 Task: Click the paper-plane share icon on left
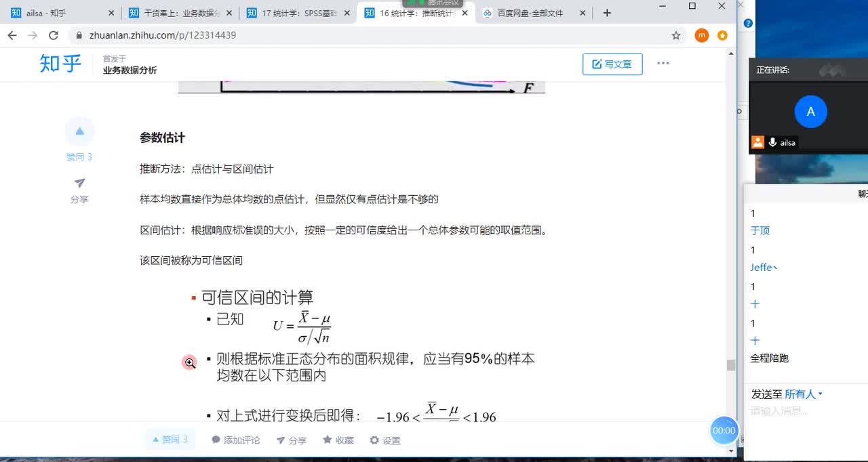point(79,183)
